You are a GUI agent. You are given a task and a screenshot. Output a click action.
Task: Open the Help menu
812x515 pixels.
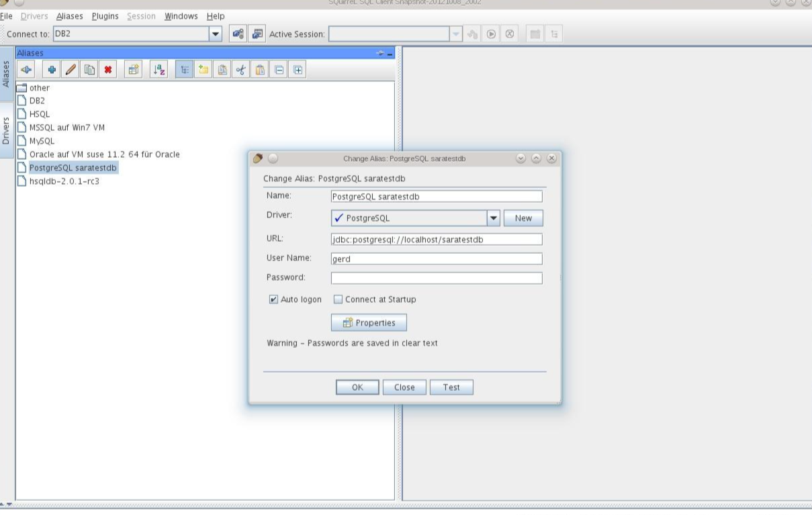(216, 16)
